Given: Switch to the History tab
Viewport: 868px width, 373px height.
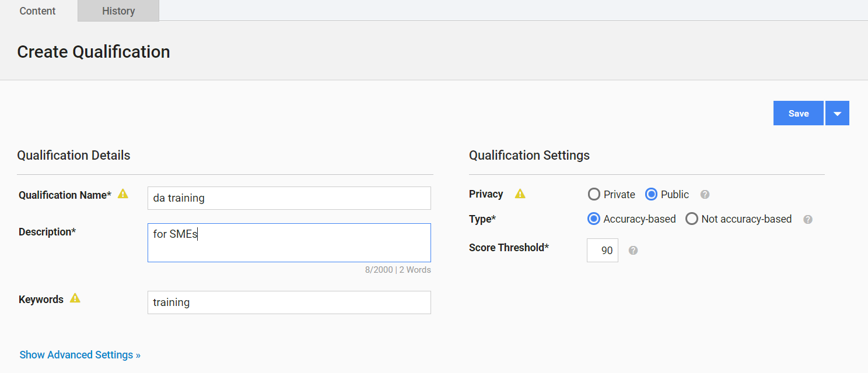Looking at the screenshot, I should tap(118, 10).
